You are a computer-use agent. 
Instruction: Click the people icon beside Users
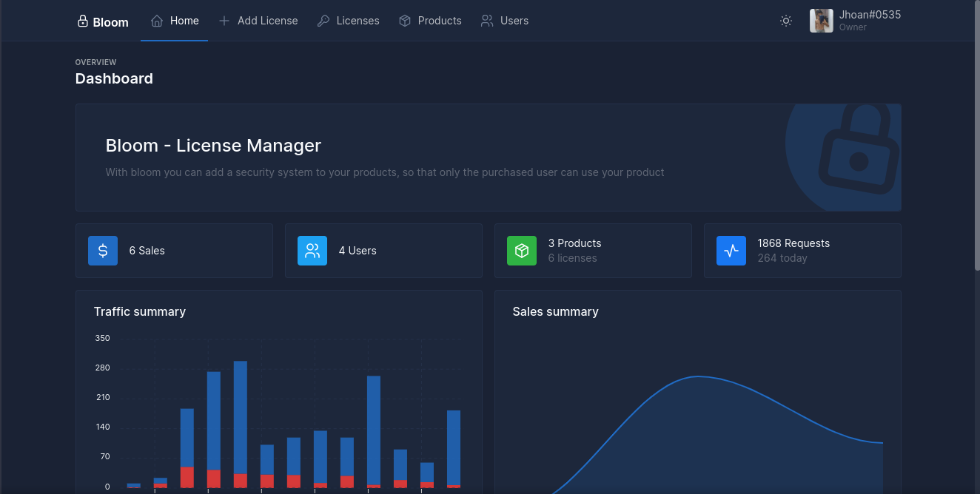click(487, 21)
